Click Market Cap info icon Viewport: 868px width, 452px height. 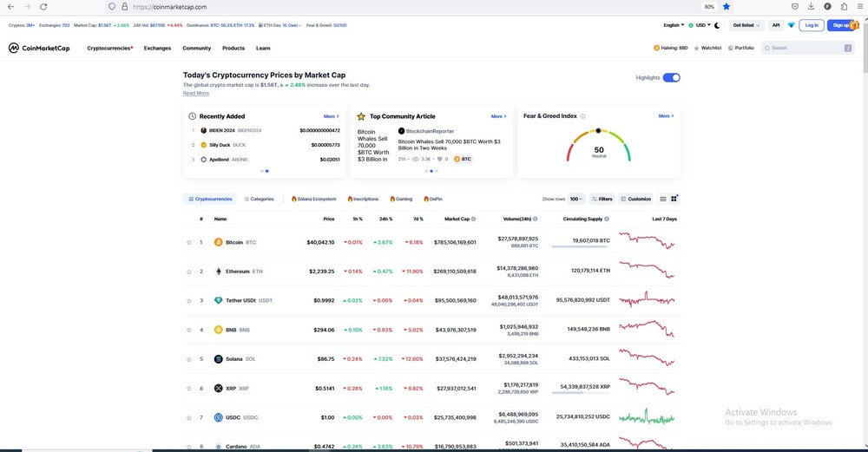tap(473, 219)
